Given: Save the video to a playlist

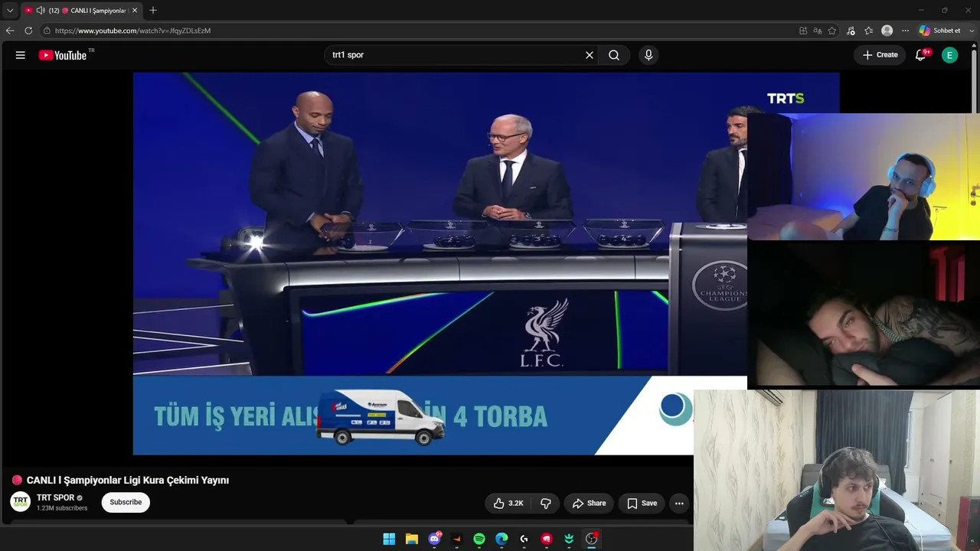Looking at the screenshot, I should pyautogui.click(x=642, y=503).
